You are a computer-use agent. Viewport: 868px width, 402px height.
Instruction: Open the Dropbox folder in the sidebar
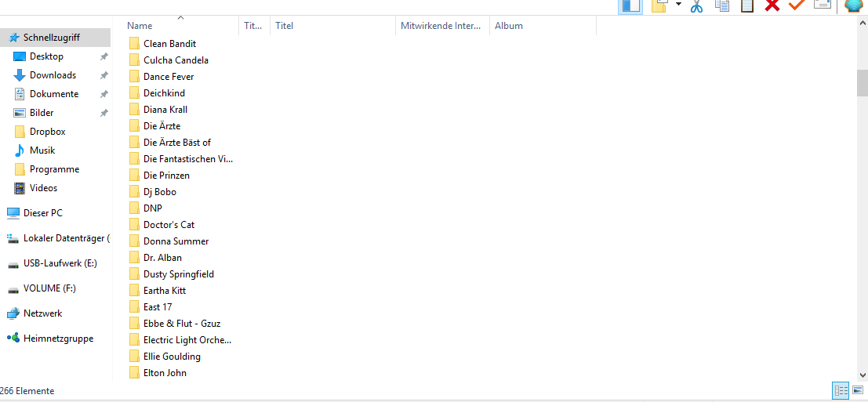click(x=48, y=132)
